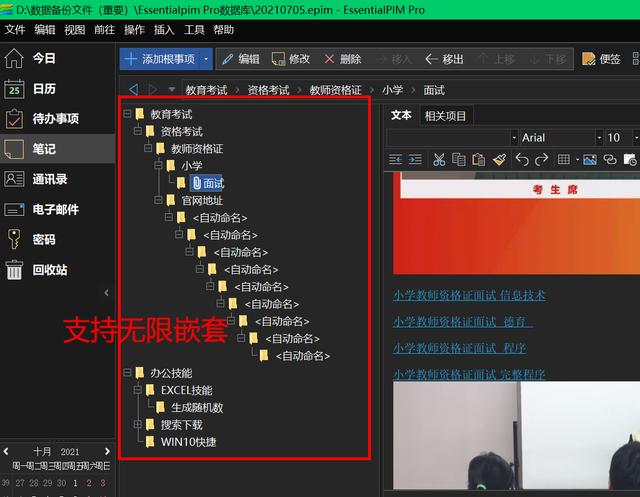Click the Format painter brush icon
This screenshot has width=640, height=497.
(x=499, y=160)
